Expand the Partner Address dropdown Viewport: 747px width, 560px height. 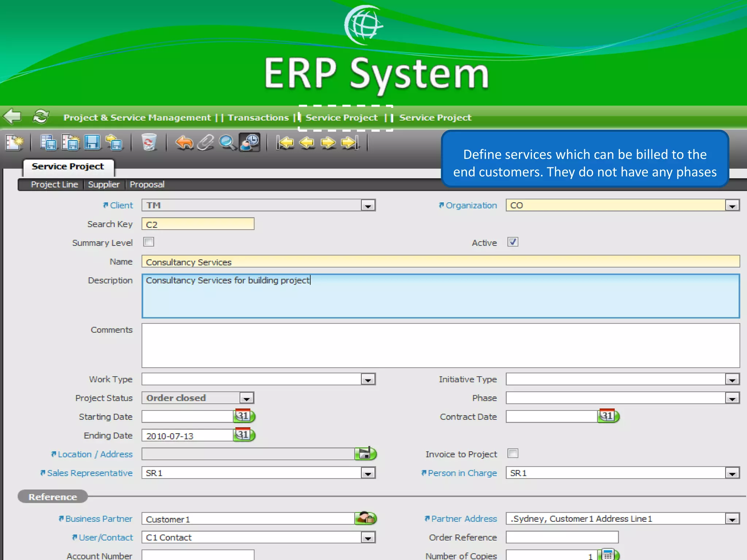click(x=732, y=519)
